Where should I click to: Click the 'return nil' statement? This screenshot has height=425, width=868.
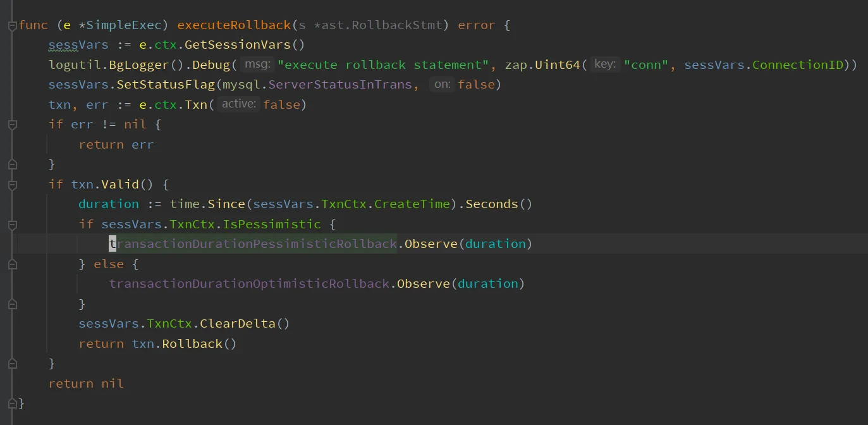(x=85, y=383)
